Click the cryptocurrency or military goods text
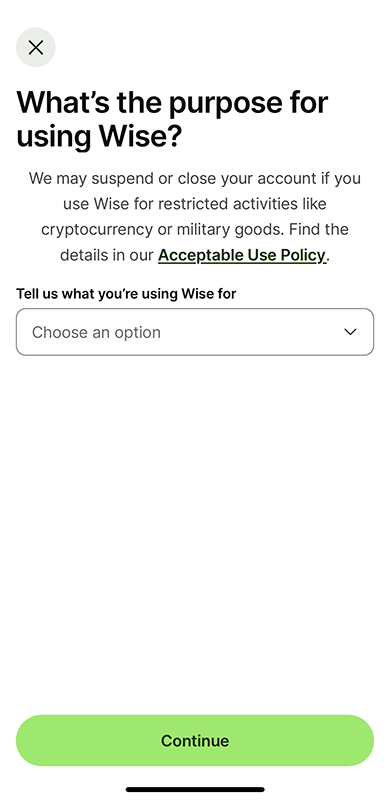Screen dimensions: 390x800 click(162, 230)
